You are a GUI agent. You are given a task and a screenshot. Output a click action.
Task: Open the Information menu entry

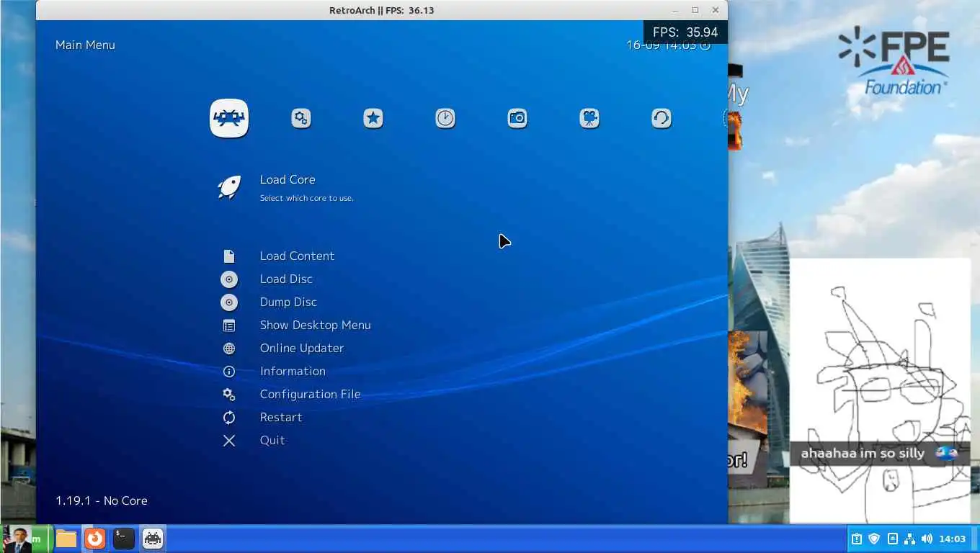pyautogui.click(x=293, y=371)
